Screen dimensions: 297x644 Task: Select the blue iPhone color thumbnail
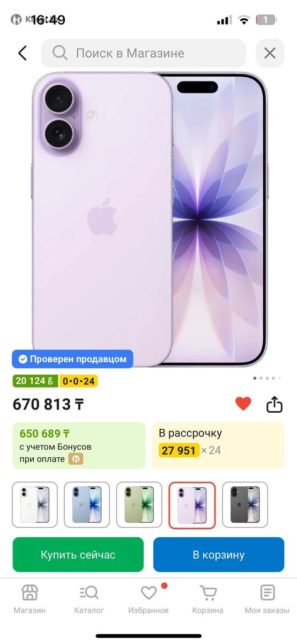pyautogui.click(x=87, y=505)
